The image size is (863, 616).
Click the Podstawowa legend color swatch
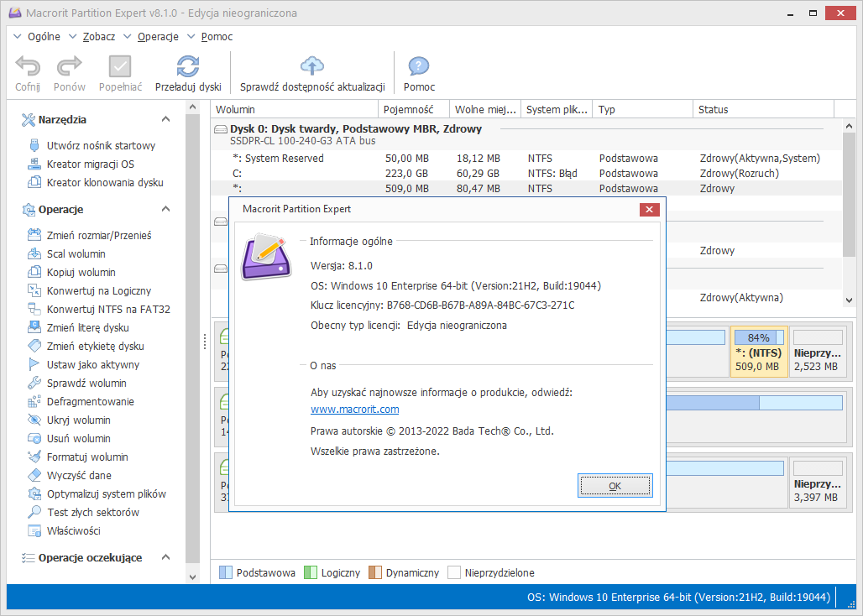coord(226,572)
